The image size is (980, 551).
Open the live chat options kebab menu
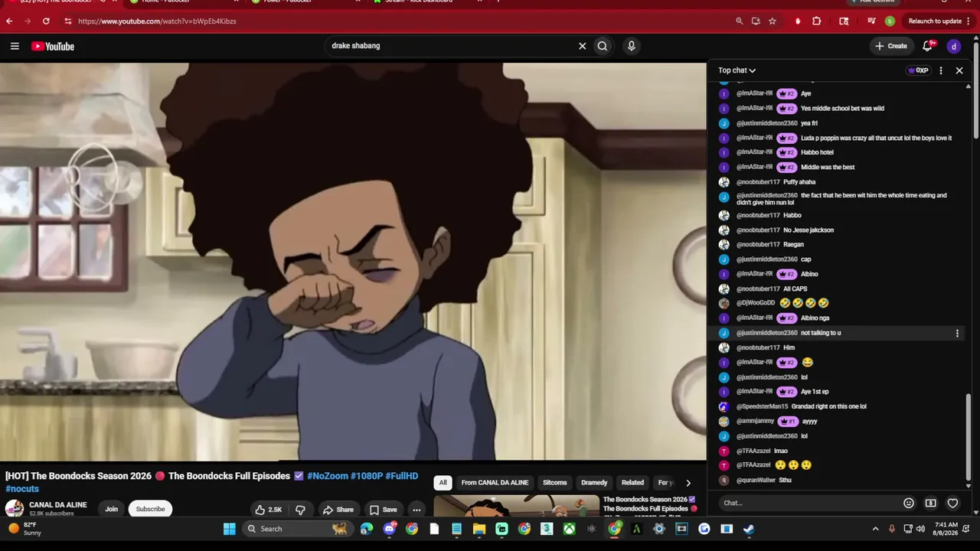point(941,70)
